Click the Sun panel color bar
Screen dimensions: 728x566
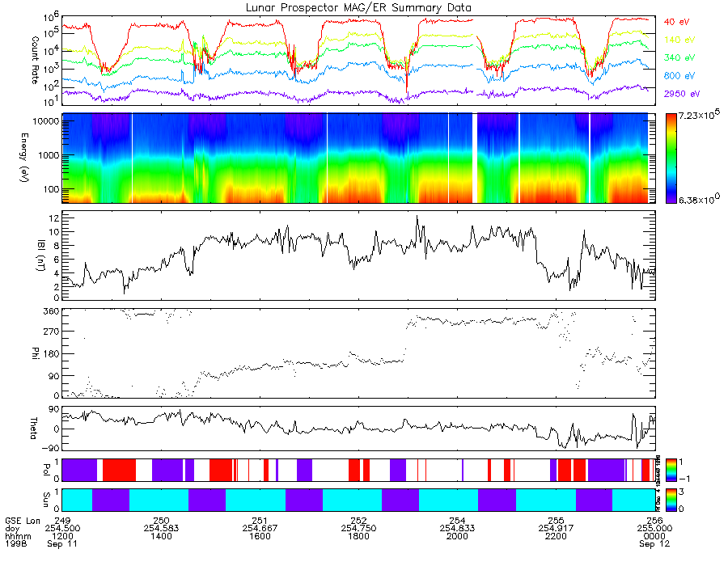671,500
